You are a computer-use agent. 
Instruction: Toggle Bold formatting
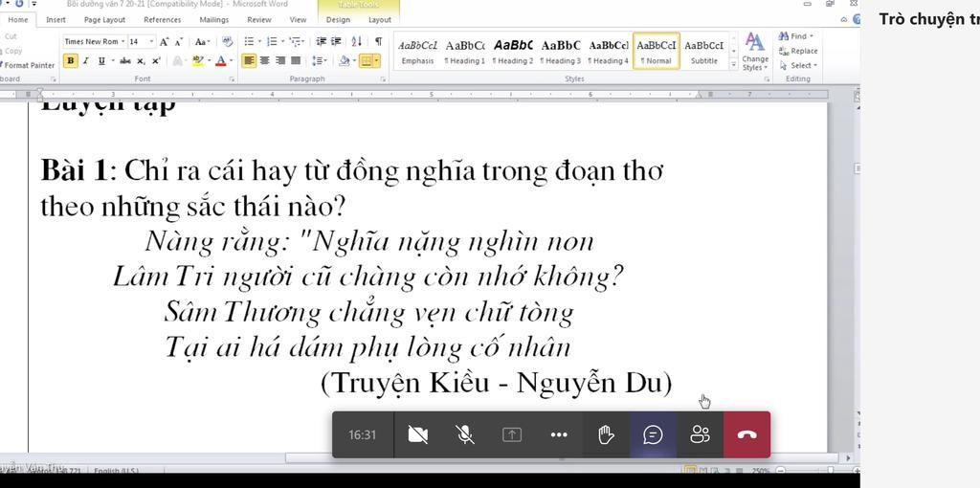point(71,60)
